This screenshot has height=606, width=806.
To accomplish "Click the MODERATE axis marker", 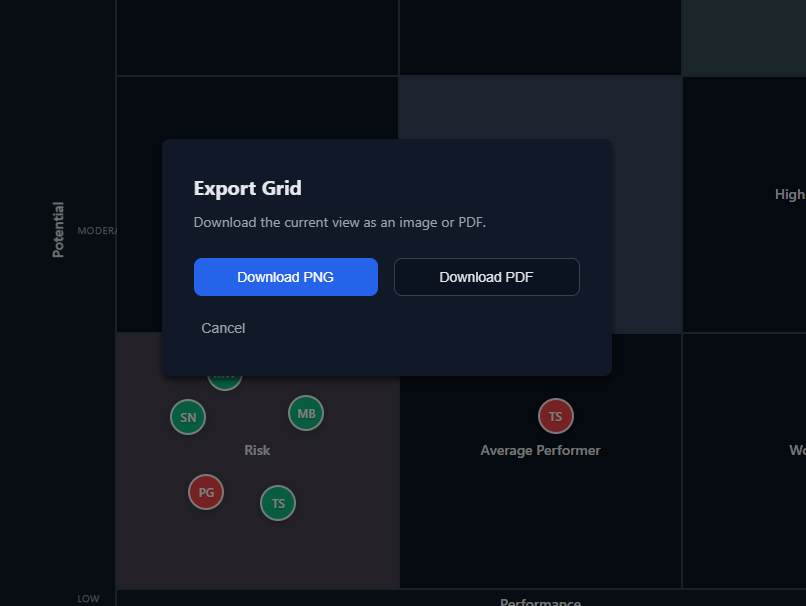I will [98, 230].
